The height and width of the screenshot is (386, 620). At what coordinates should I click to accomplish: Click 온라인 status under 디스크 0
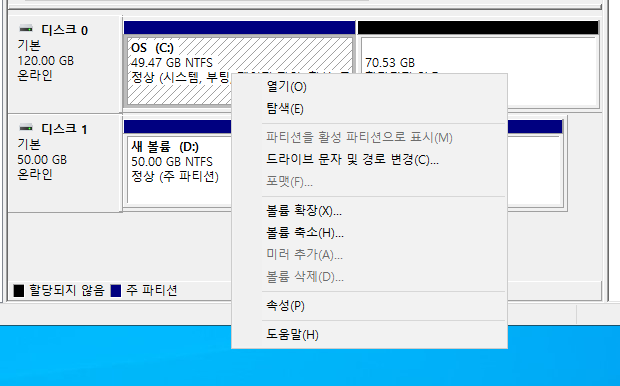[35, 75]
